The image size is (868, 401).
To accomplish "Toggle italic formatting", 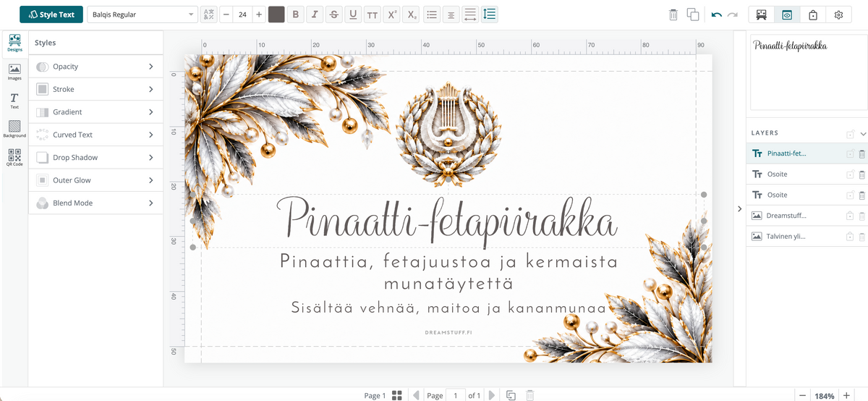I will click(x=315, y=14).
